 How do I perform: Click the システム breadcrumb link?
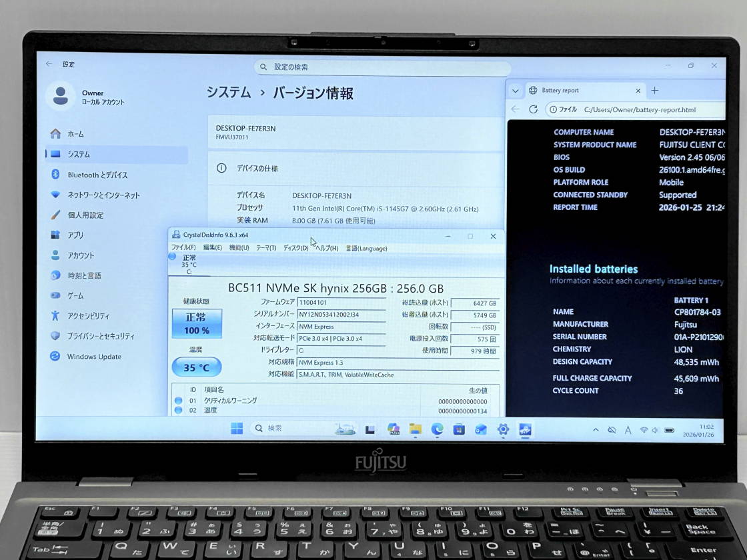tap(229, 93)
